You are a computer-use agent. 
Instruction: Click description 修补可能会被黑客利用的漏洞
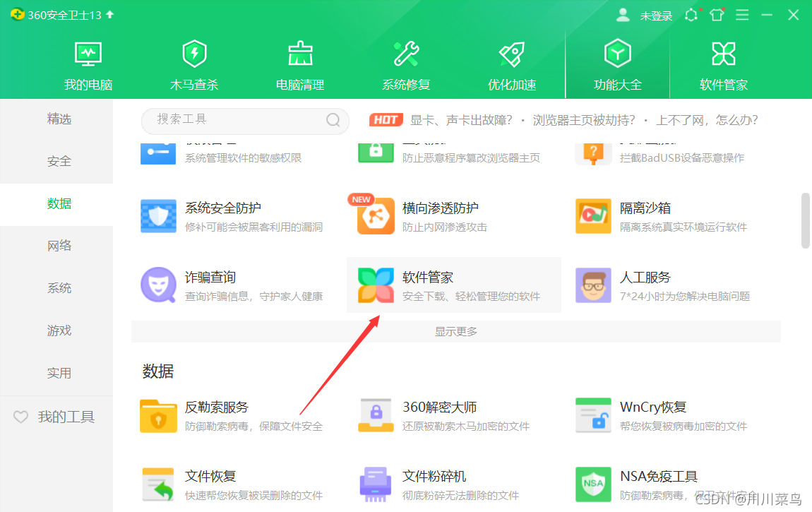pos(253,227)
